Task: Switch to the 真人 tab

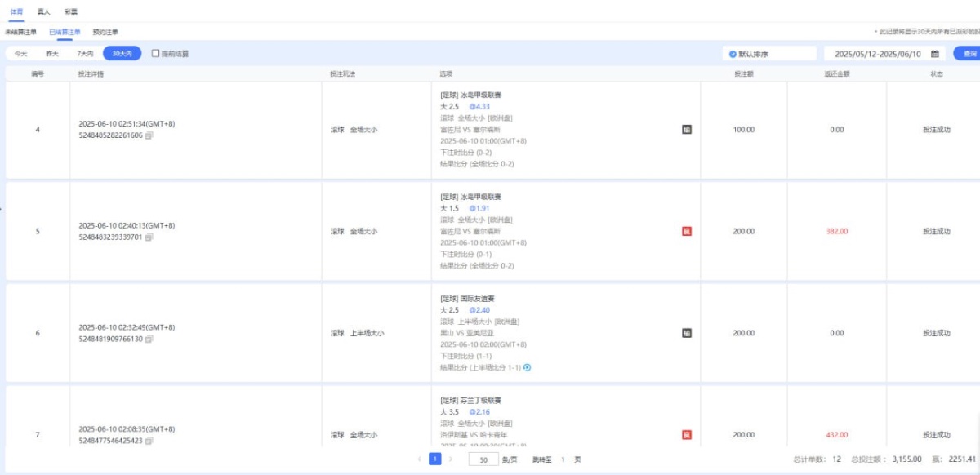Action: coord(43,11)
